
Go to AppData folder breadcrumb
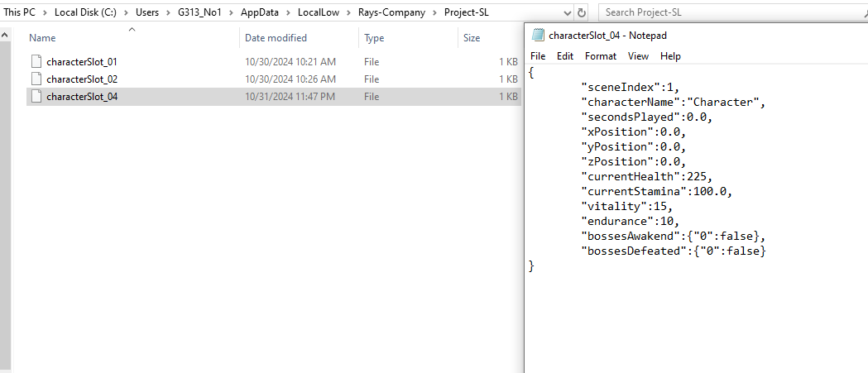(x=259, y=12)
